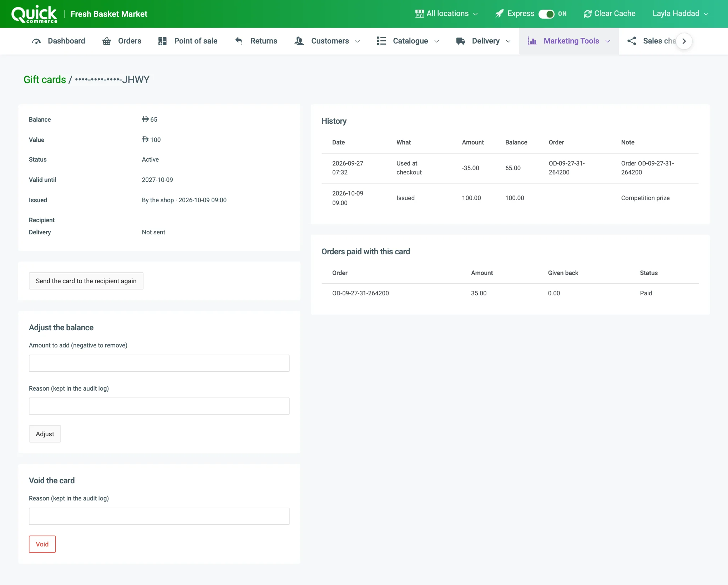
Task: Click the Catalogue list icon
Action: click(381, 41)
